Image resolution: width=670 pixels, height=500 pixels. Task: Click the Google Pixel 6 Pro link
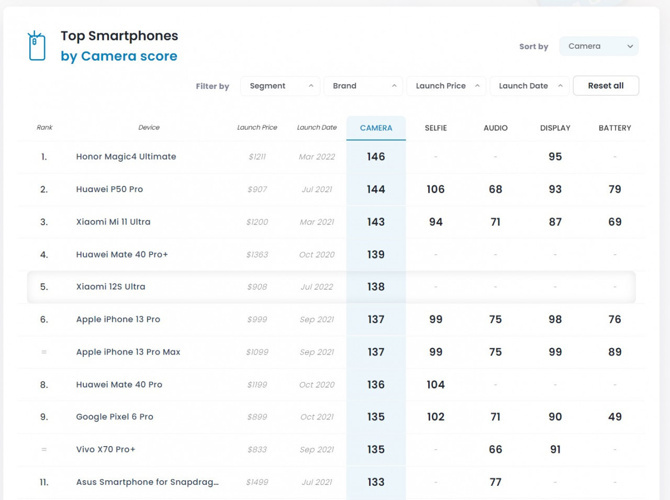114,417
